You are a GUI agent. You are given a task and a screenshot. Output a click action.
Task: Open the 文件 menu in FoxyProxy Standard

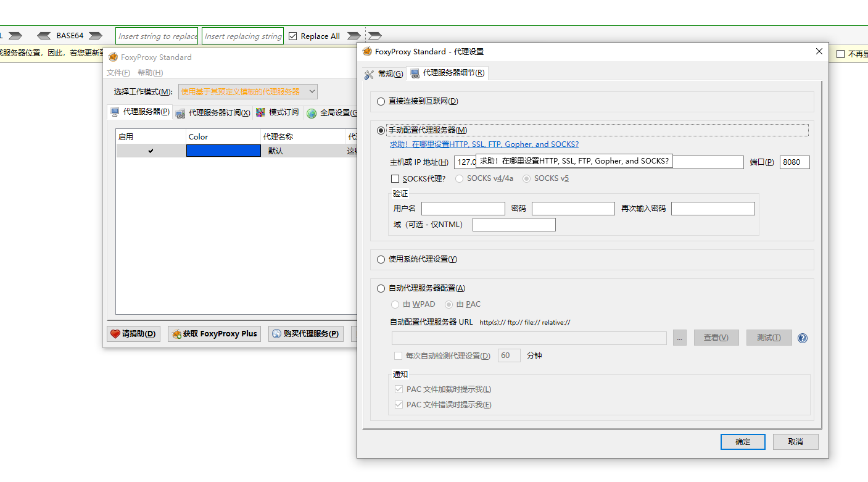pos(118,73)
